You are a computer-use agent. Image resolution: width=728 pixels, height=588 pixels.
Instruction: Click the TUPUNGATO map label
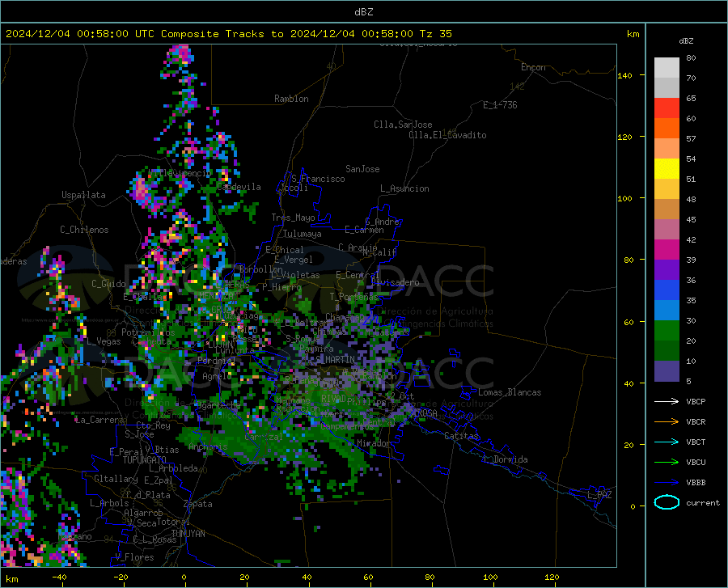pos(145,460)
